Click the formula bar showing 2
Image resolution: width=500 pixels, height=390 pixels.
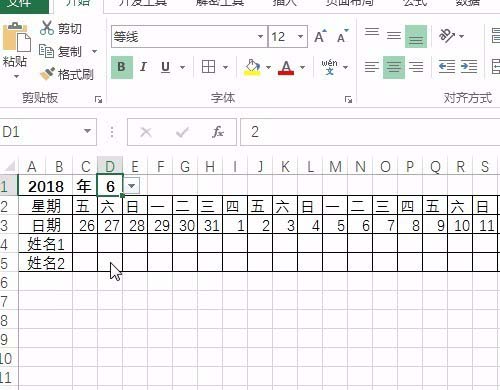click(370, 132)
